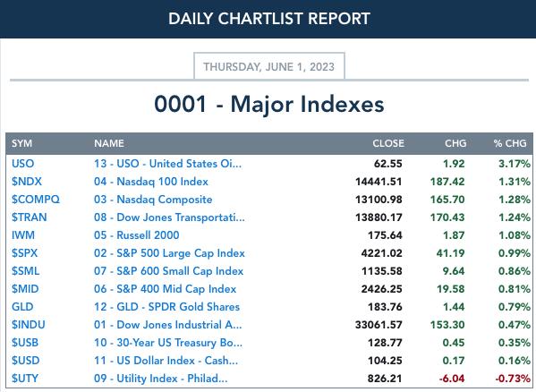Open the S&P 400 Mid Cap Index link
Image resolution: width=536 pixels, height=392 pixels.
pos(166,289)
